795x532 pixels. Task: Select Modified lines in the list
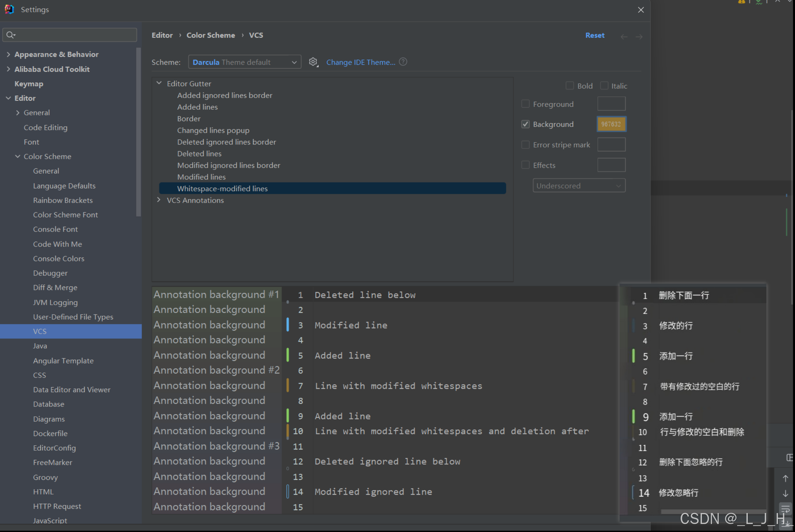point(201,177)
